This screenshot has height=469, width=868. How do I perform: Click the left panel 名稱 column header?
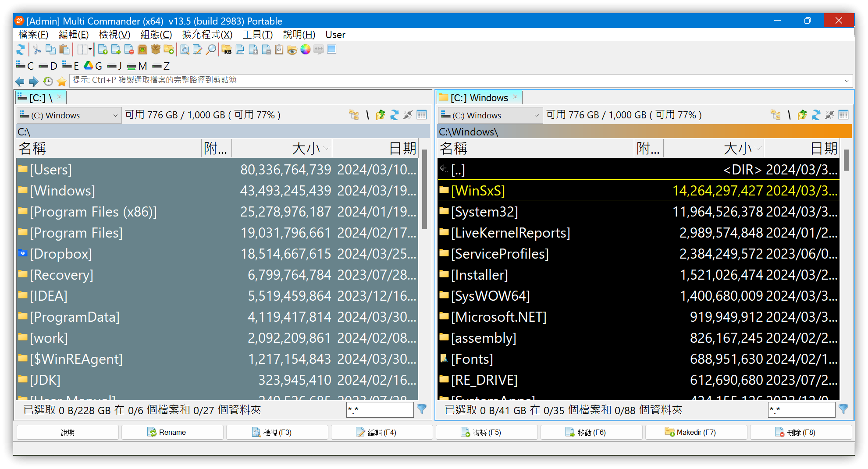point(109,149)
